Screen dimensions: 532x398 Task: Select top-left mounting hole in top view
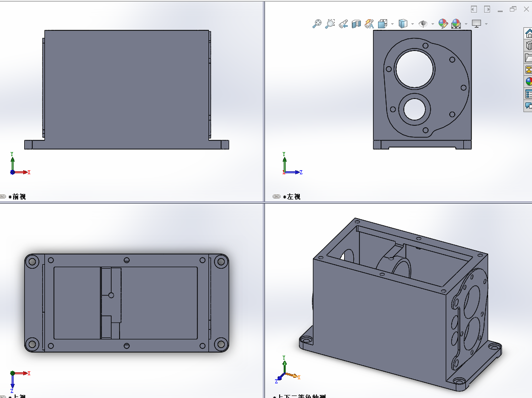tap(32, 262)
